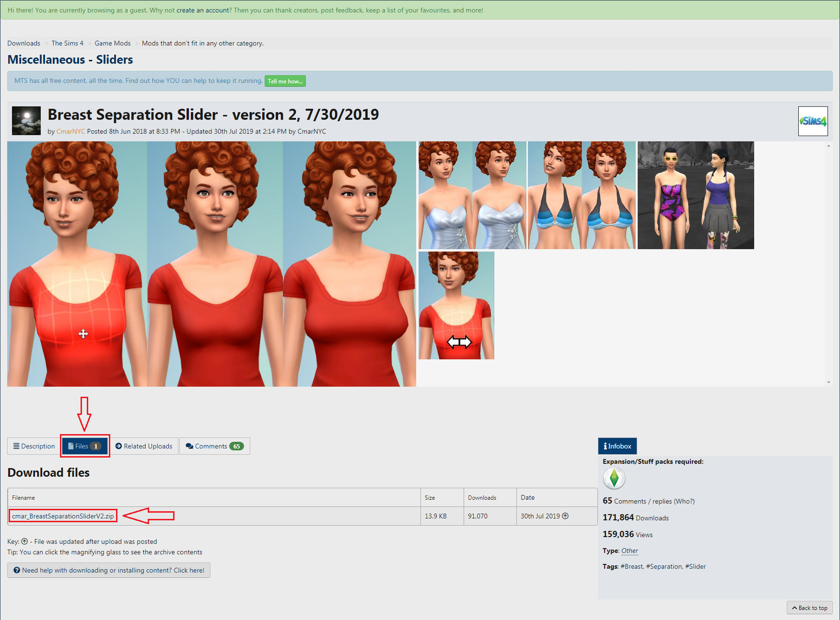The height and width of the screenshot is (620, 840).
Task: Open the Game Mods breadcrumb
Action: (x=113, y=43)
